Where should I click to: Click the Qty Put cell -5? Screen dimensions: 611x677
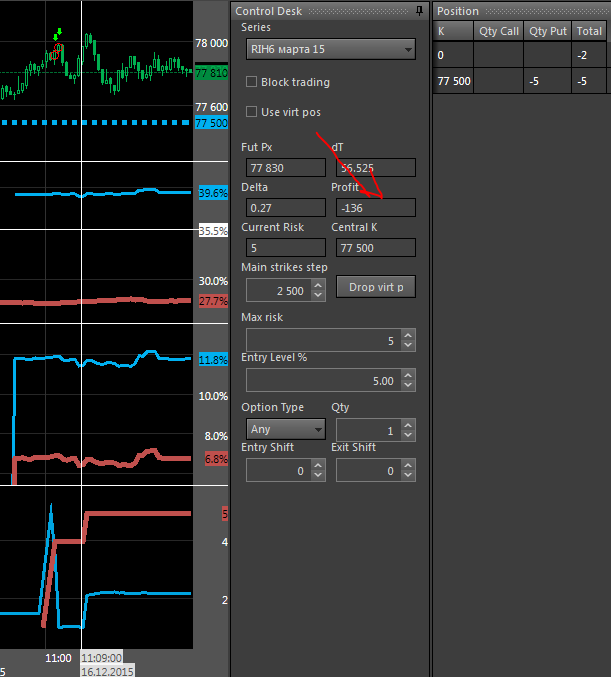point(548,81)
